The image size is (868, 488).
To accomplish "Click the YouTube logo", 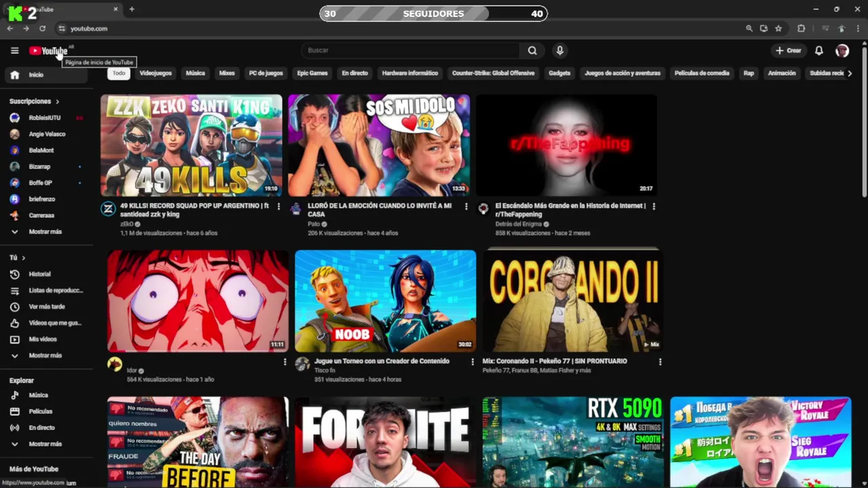I will (x=48, y=51).
